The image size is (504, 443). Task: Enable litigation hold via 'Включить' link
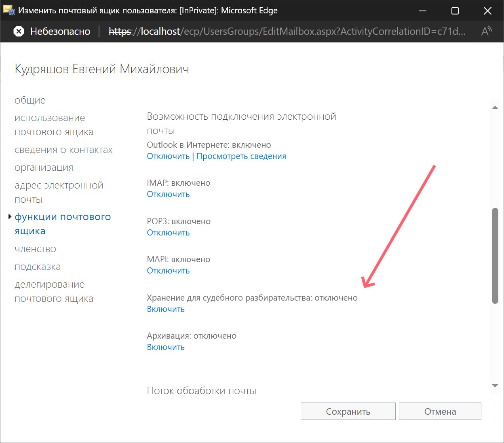[x=166, y=309]
